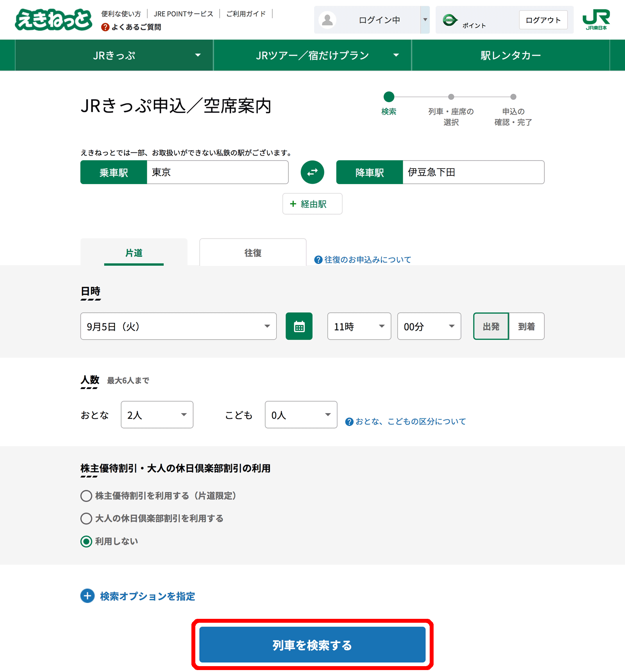The image size is (625, 672).
Task: Open 検索オプションを指定 link
Action: pos(148,596)
